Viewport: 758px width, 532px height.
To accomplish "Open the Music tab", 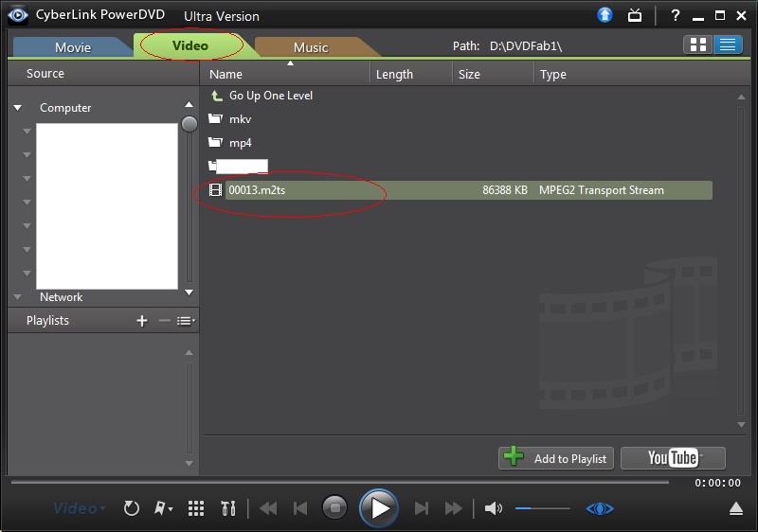I will [311, 47].
